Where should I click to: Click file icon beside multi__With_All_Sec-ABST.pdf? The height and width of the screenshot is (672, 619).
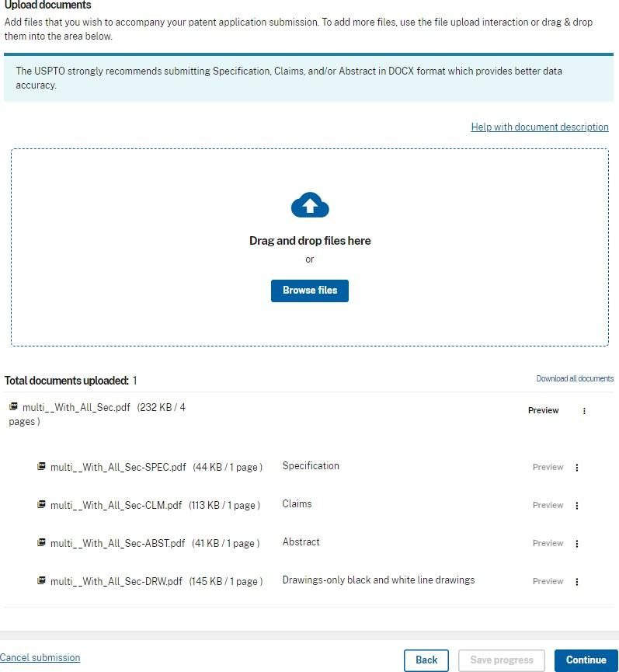(x=41, y=542)
